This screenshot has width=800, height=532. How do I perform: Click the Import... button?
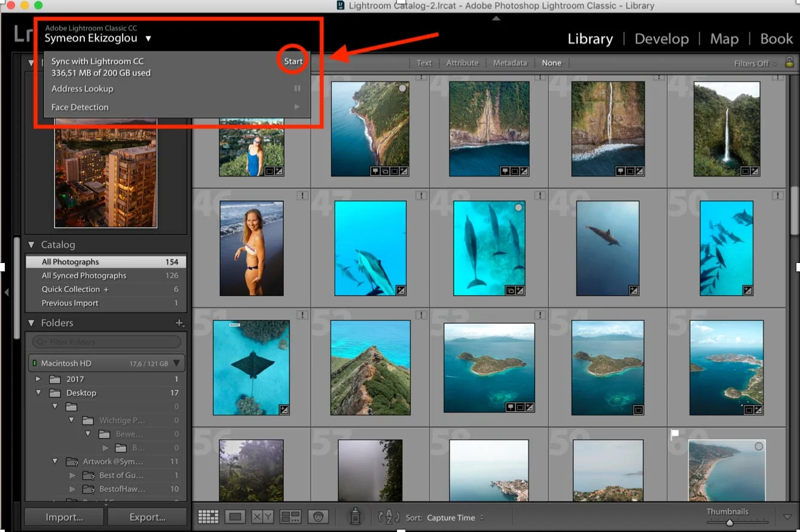click(x=65, y=517)
